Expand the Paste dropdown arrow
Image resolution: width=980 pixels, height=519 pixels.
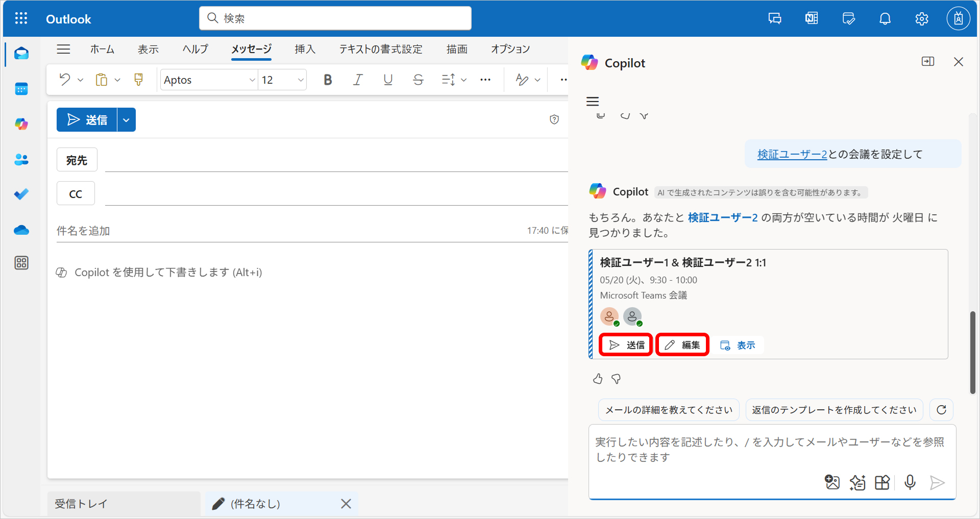click(117, 80)
